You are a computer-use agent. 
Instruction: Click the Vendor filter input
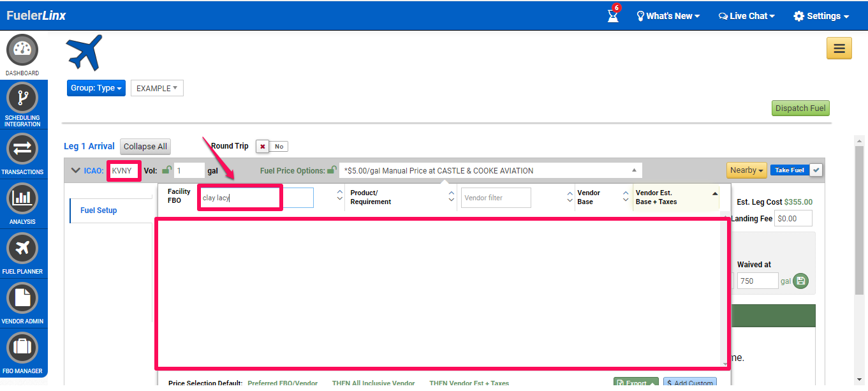click(496, 198)
